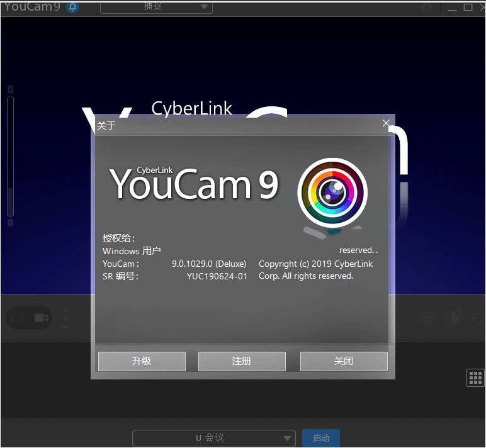
Task: Click the video camera mode icon
Action: pos(41,318)
